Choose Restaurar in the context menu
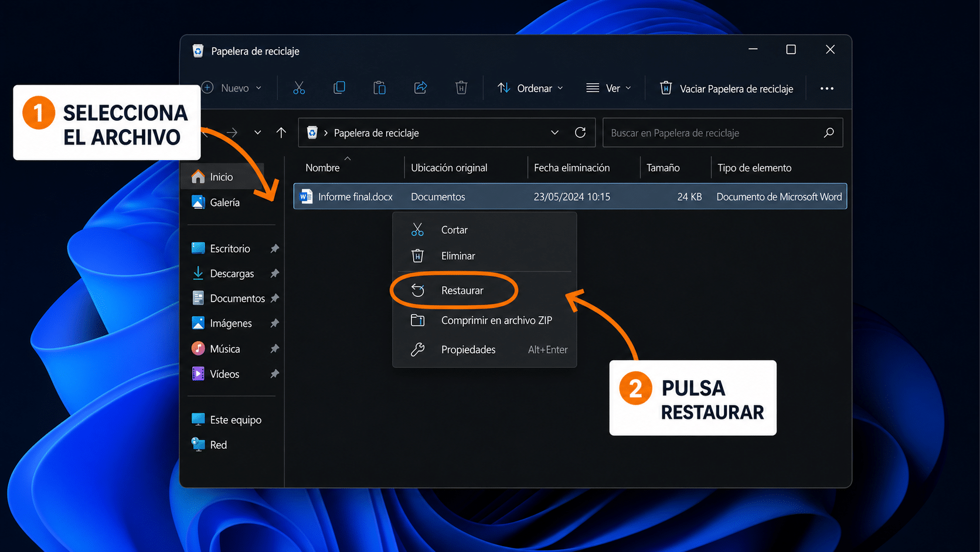980x552 pixels. pos(484,290)
